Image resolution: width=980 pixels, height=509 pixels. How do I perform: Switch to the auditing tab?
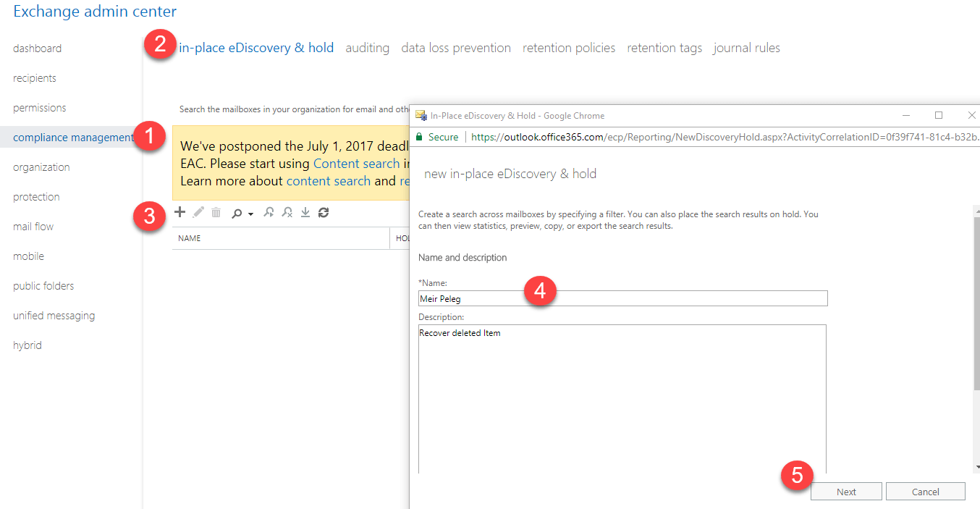[368, 48]
